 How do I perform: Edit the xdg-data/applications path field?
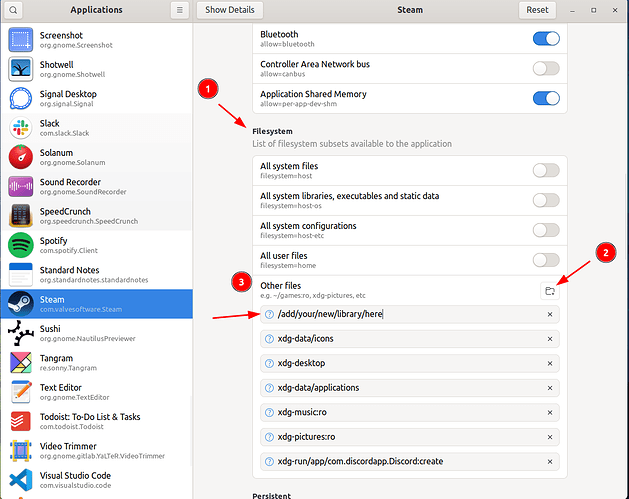pyautogui.click(x=410, y=388)
